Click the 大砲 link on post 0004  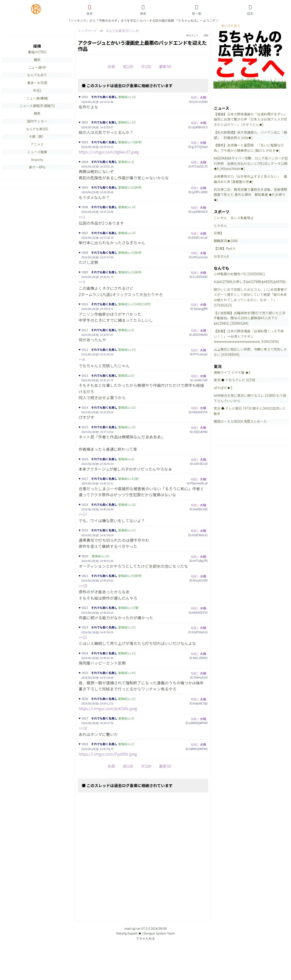tap(203, 162)
